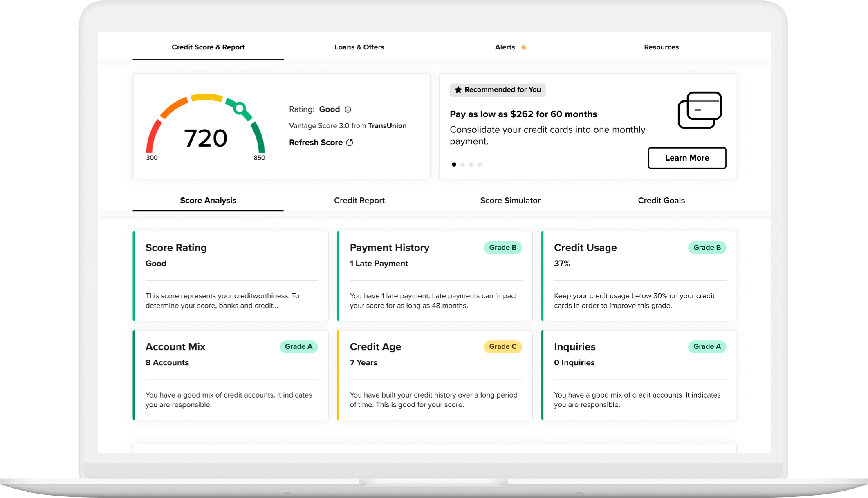Click the Refresh Score circular arrow icon
Viewport: 868px width, 498px height.
point(350,143)
